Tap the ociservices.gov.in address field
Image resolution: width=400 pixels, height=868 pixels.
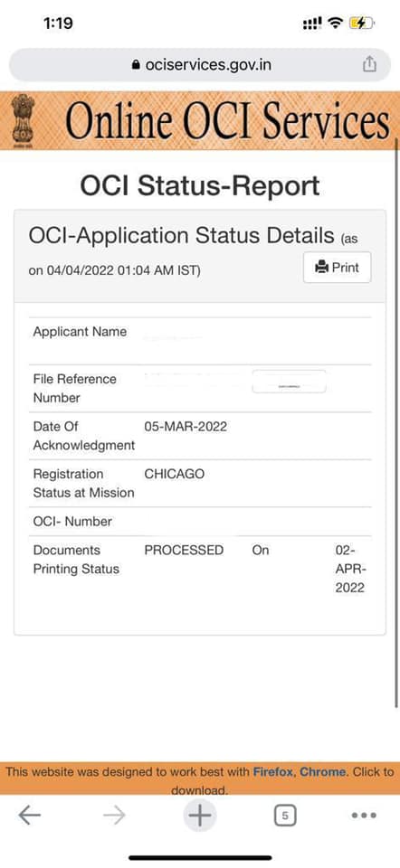pos(199,65)
